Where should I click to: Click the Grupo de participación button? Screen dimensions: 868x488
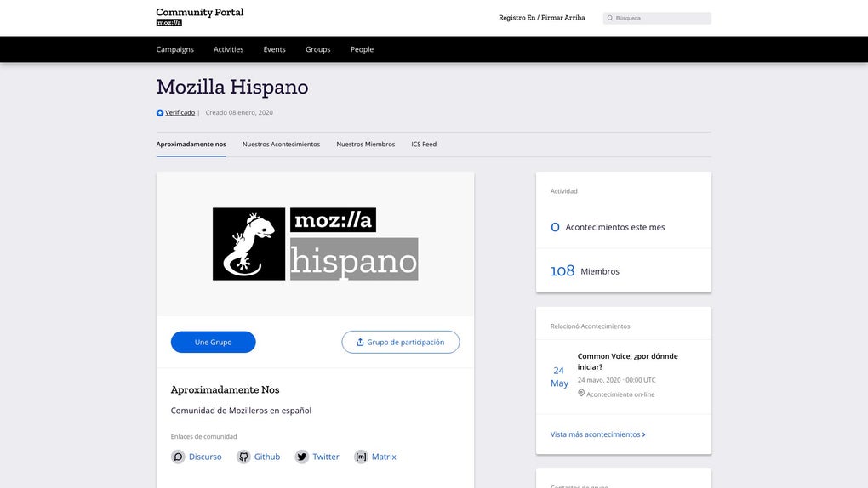click(400, 342)
